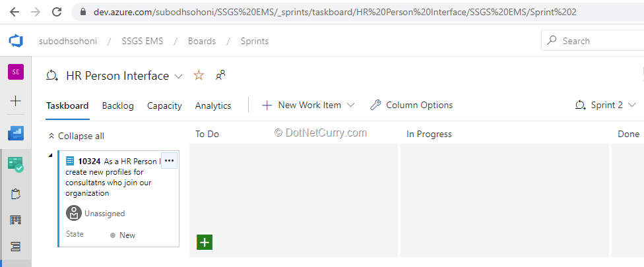
Task: Open Sprint 2 selector dropdown
Action: (x=606, y=105)
